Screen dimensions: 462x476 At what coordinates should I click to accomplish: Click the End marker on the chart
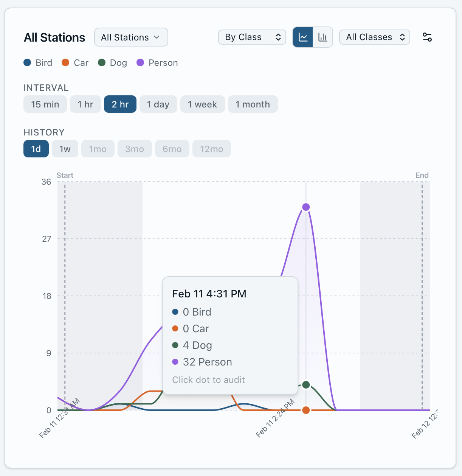422,176
